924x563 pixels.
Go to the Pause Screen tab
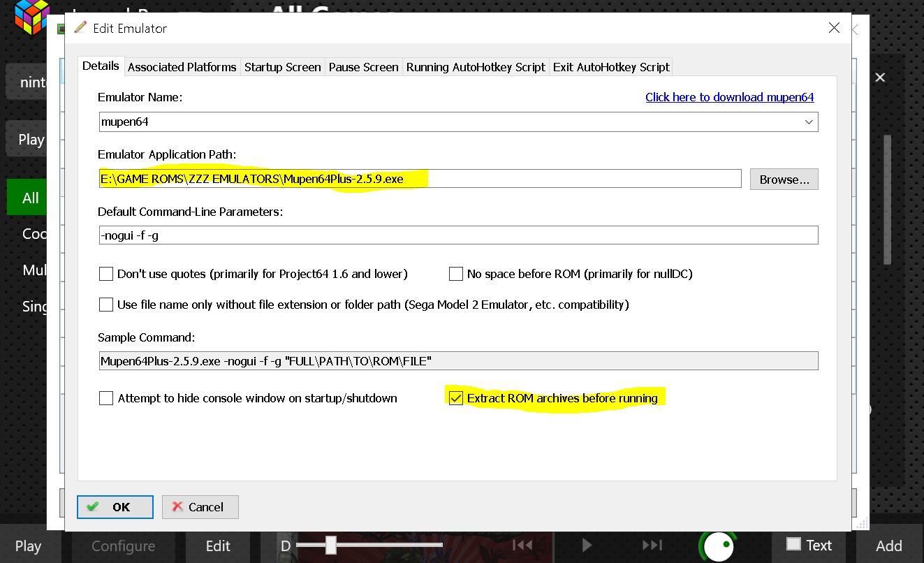[x=364, y=67]
